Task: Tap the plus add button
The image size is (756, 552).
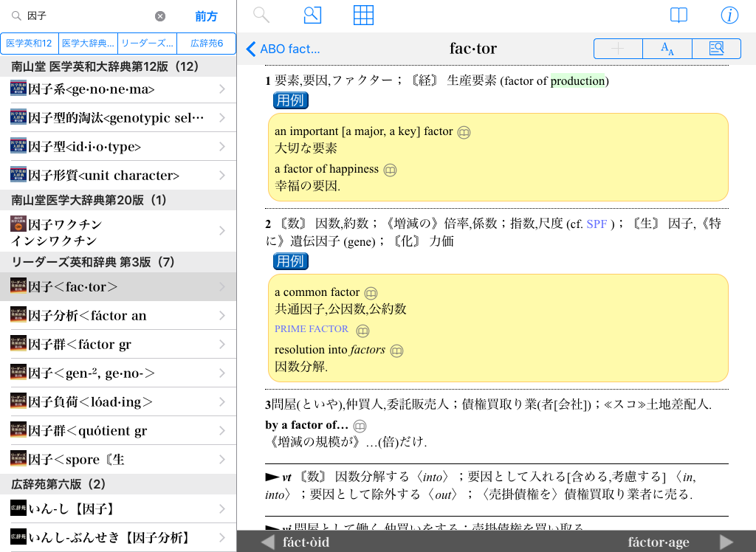Action: click(x=618, y=49)
